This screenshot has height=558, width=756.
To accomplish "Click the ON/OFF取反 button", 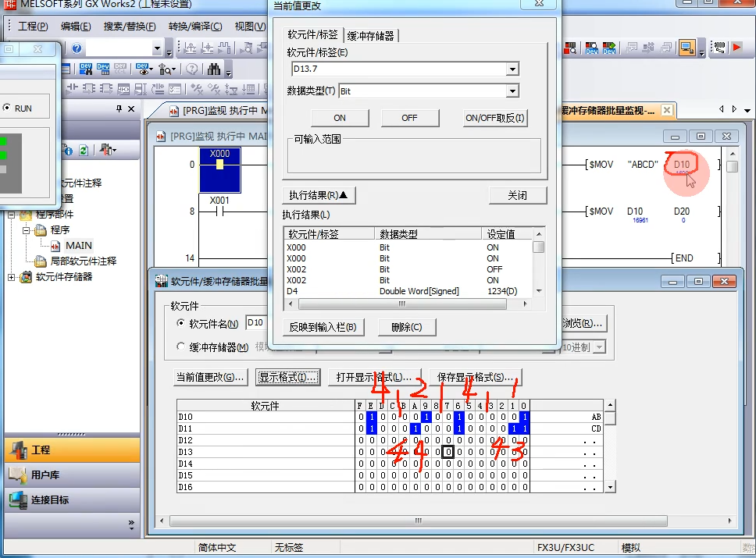I will [495, 118].
